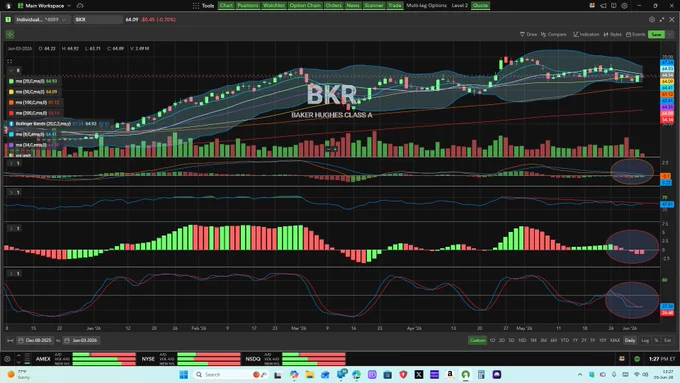Open market breadth bar settings gear

pyautogui.click(x=7, y=359)
